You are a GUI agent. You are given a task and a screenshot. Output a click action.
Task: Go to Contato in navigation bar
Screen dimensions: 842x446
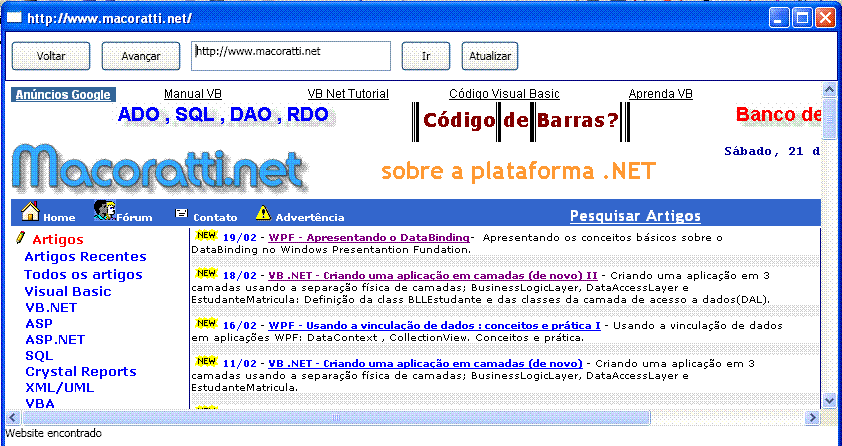tap(215, 217)
